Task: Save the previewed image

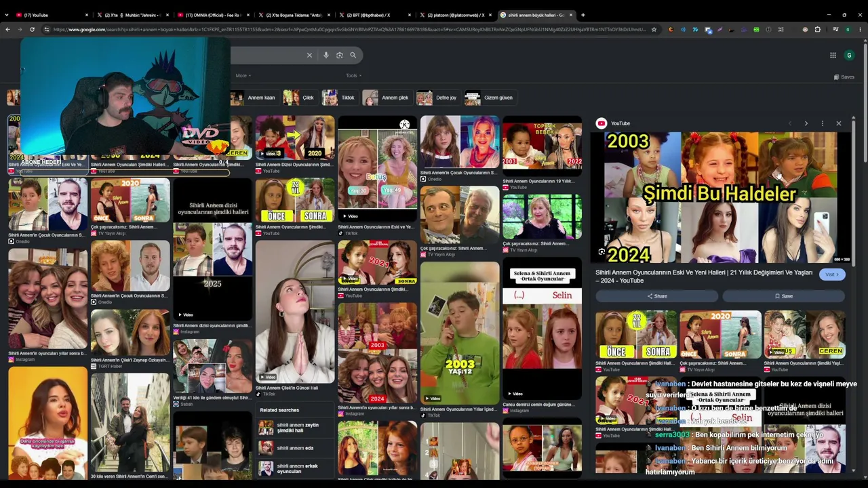Action: point(783,296)
